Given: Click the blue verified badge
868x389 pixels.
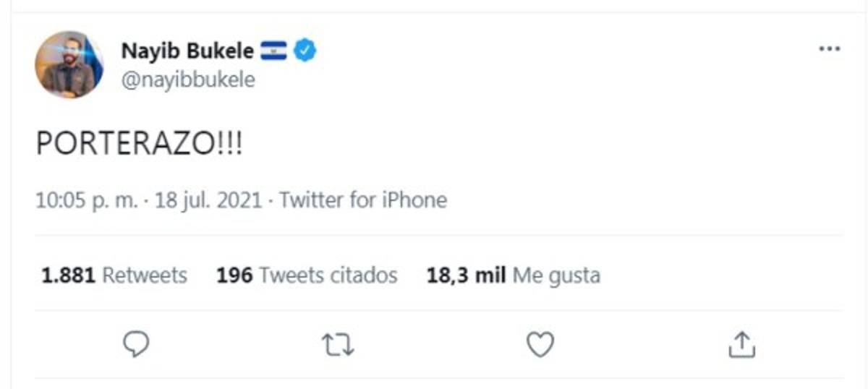Looking at the screenshot, I should coord(305,51).
